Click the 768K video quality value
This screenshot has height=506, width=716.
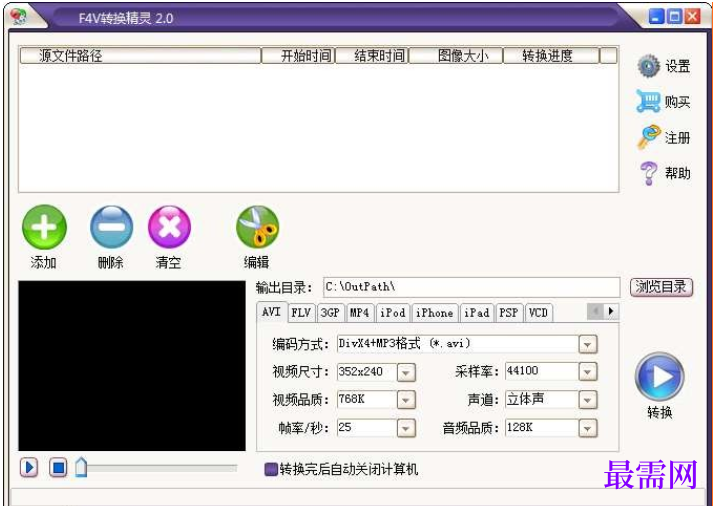coord(367,401)
